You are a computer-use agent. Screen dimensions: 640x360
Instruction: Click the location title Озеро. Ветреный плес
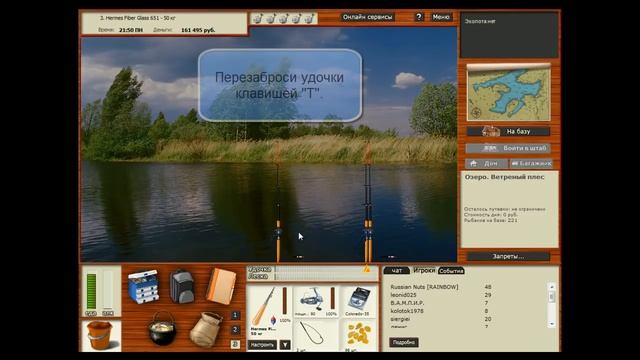tap(504, 177)
